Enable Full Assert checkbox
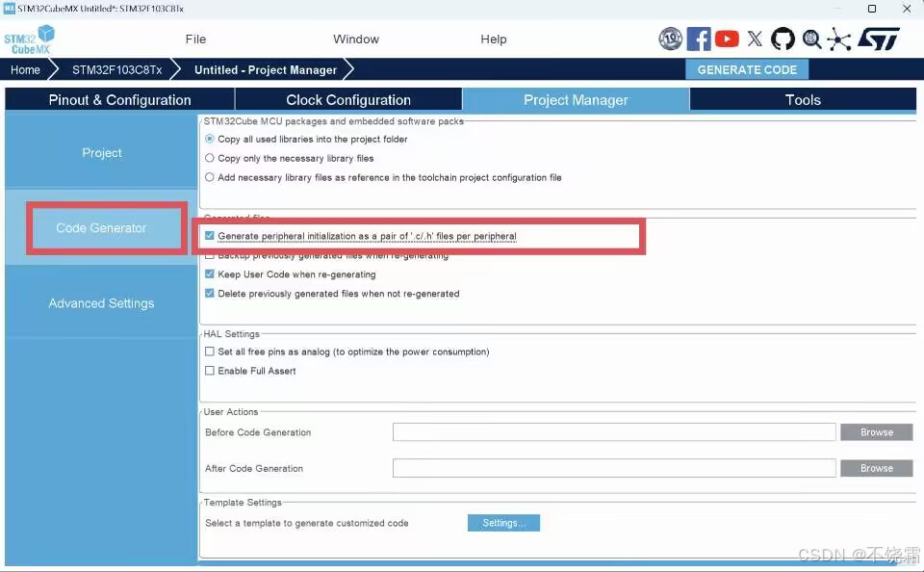The height and width of the screenshot is (572, 924). pyautogui.click(x=209, y=371)
